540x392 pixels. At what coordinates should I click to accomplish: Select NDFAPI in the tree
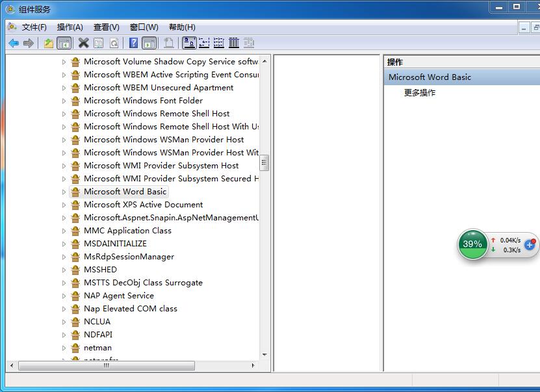pyautogui.click(x=98, y=335)
